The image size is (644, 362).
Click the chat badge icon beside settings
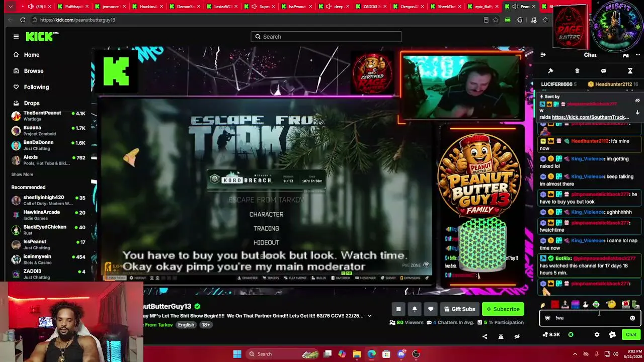[x=612, y=334]
